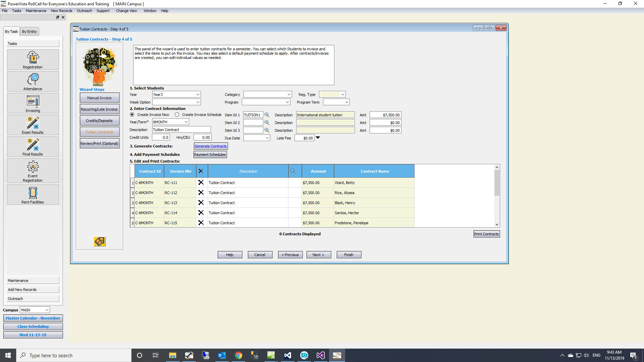This screenshot has width=644, height=362.
Task: Open Outlook from the taskbar
Action: (x=222, y=355)
